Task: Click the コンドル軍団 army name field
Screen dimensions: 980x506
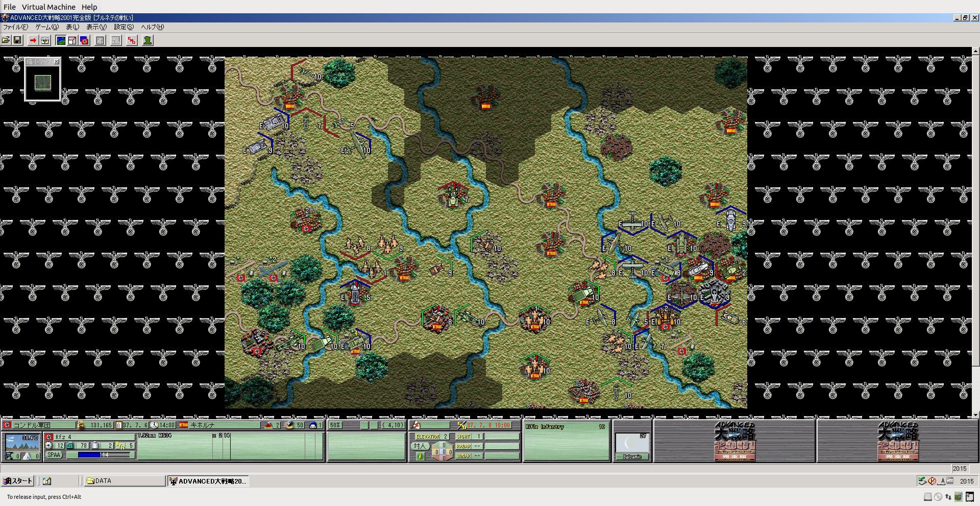Action: (43, 425)
